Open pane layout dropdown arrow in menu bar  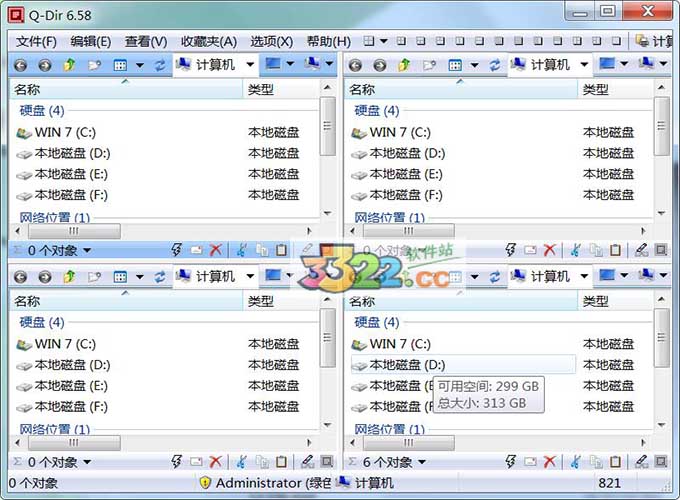(384, 41)
